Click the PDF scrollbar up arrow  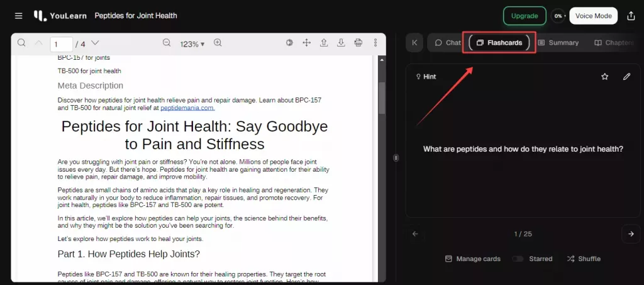[382, 60]
